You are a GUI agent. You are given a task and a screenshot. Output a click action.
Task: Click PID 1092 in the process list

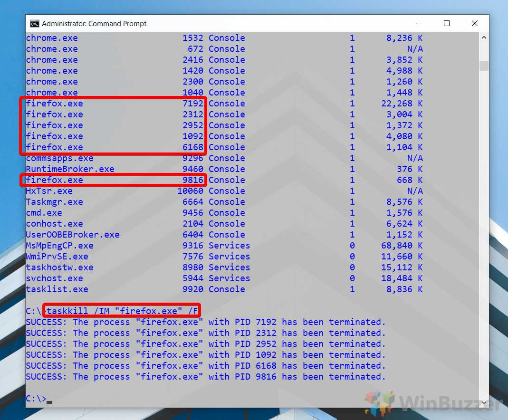193,136
